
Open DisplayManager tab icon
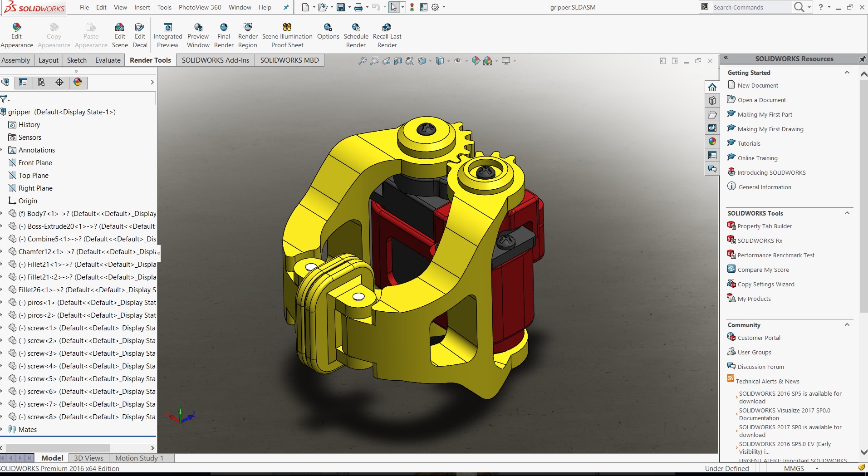(x=78, y=82)
